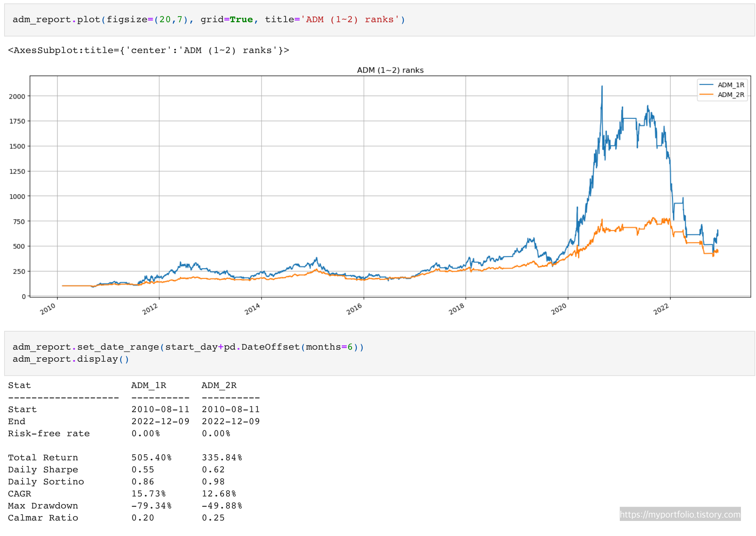Click the 2016 x-axis tick label
Image resolution: width=756 pixels, height=536 pixels.
pos(354,309)
